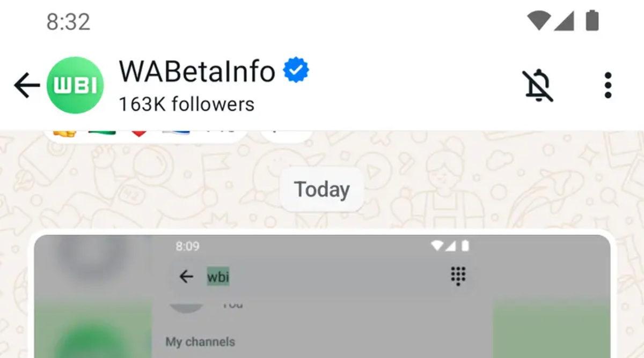Select the back arrow to exit channel

click(25, 85)
